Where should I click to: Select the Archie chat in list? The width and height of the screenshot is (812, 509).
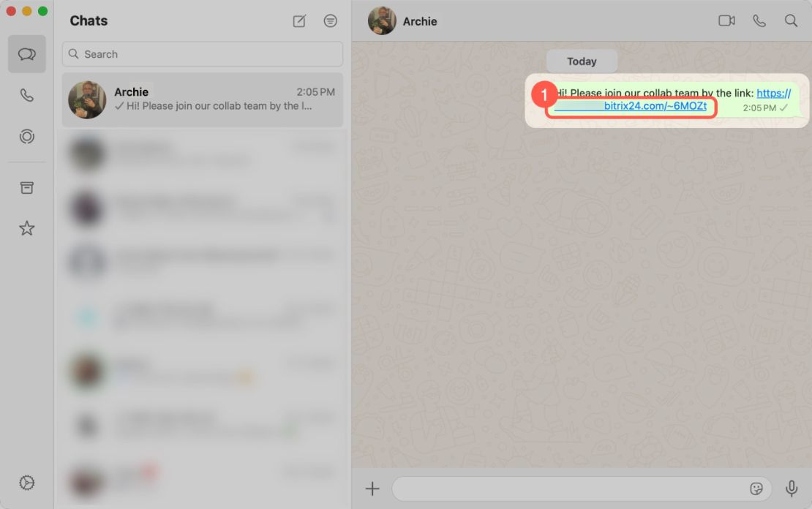pos(203,99)
